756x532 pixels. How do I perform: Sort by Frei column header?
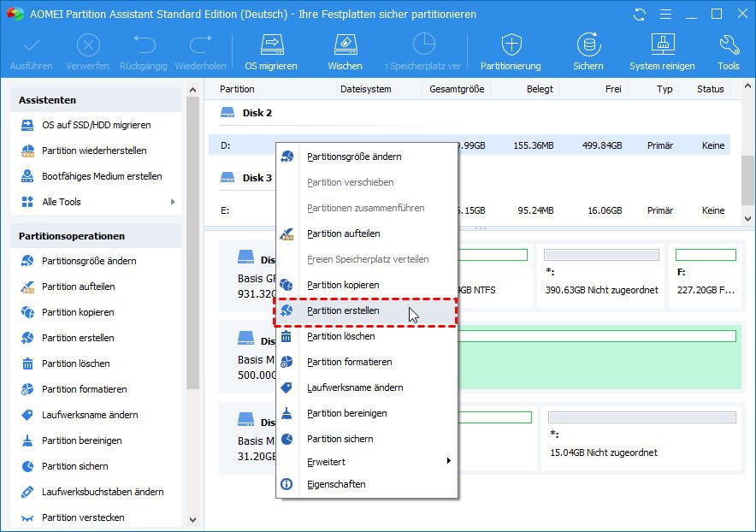(x=613, y=89)
